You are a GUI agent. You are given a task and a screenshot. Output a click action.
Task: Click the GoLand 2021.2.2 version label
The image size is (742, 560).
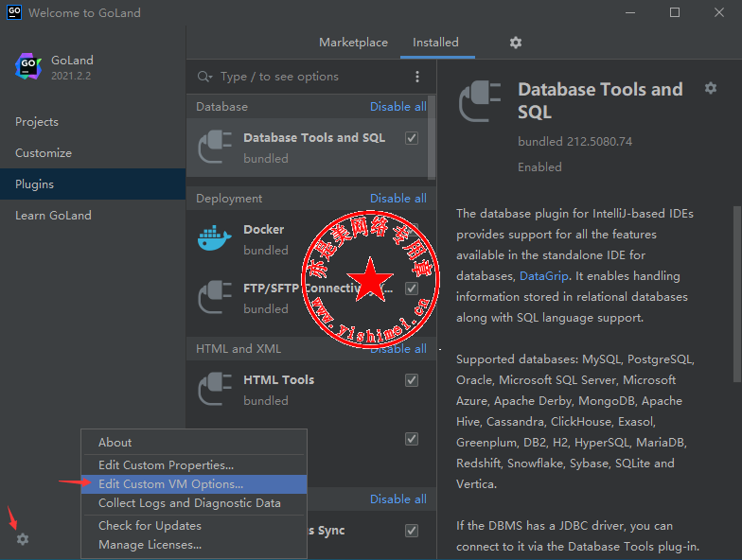point(71,76)
